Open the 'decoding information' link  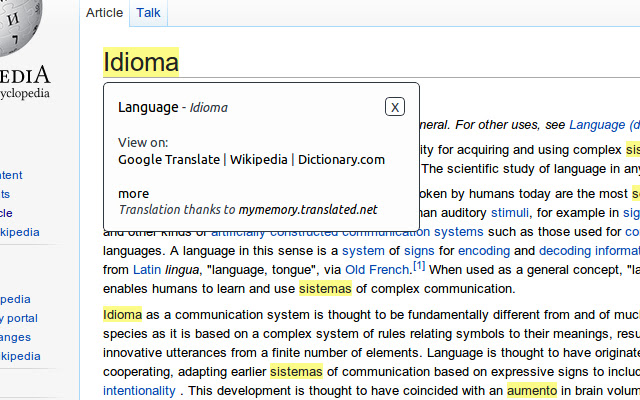coord(589,251)
